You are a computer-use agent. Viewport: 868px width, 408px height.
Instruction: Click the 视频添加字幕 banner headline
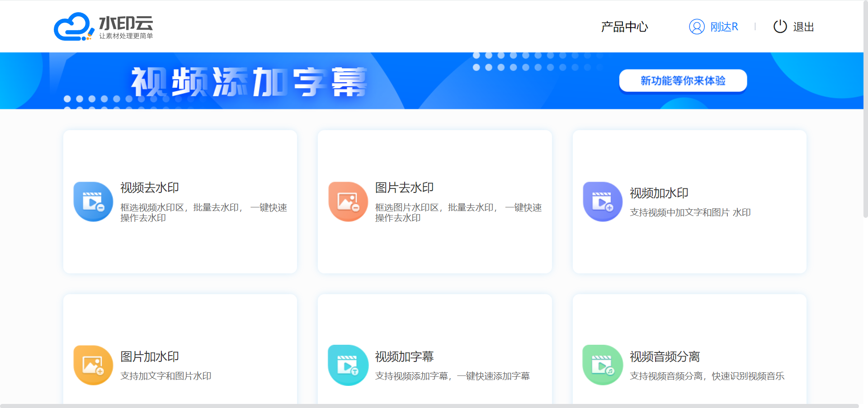click(x=249, y=82)
